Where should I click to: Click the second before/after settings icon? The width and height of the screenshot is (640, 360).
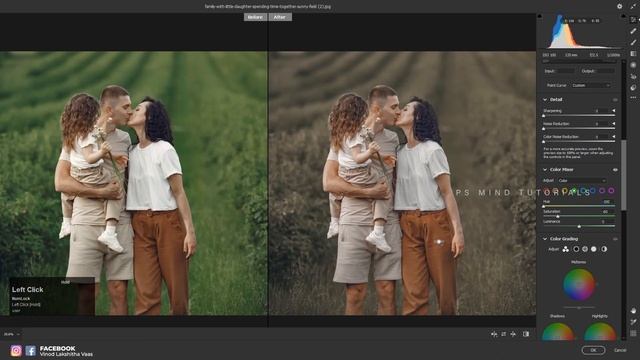coord(504,334)
